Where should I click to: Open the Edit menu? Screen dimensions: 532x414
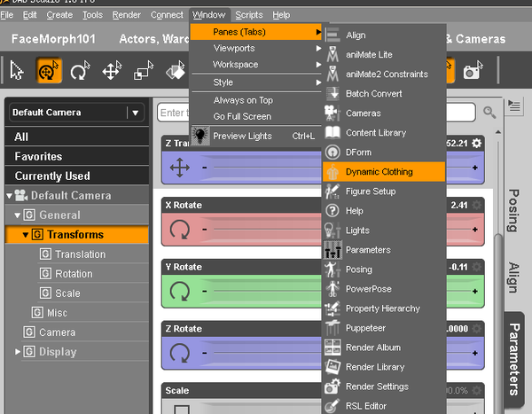(x=29, y=15)
